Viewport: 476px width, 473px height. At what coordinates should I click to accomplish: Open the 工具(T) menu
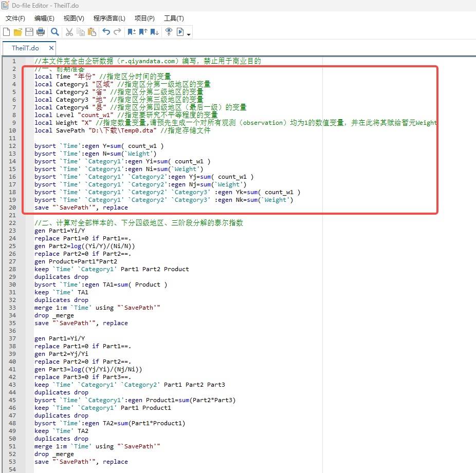tap(174, 18)
